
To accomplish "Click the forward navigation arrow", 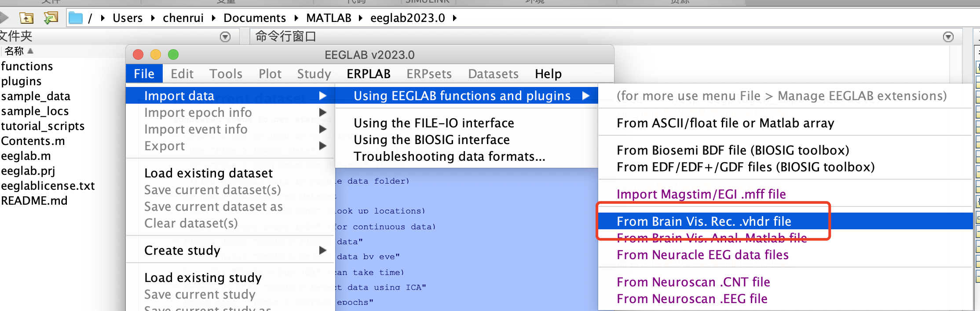I will [x=4, y=18].
